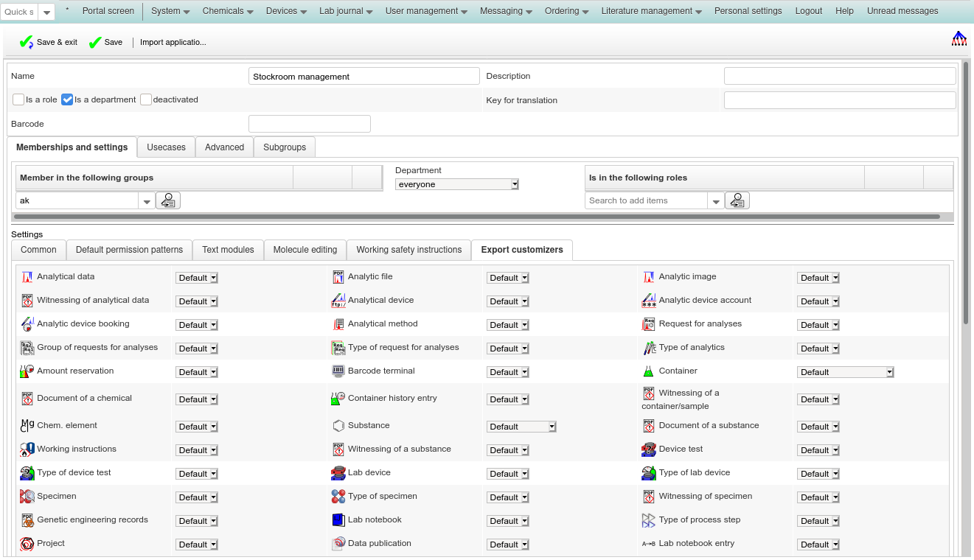Image resolution: width=974 pixels, height=560 pixels.
Task: Tick the 'deactivated' checkbox
Action: (x=146, y=99)
